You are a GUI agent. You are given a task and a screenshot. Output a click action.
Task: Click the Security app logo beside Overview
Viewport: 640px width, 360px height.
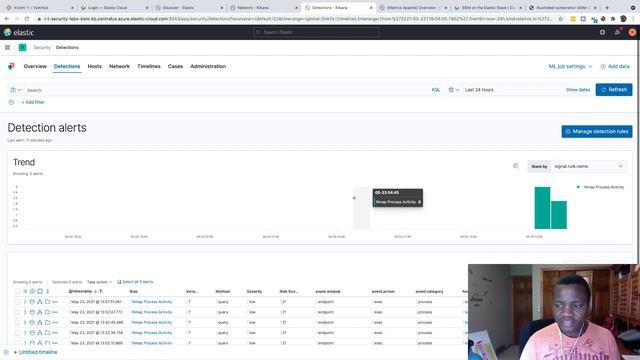(x=11, y=66)
